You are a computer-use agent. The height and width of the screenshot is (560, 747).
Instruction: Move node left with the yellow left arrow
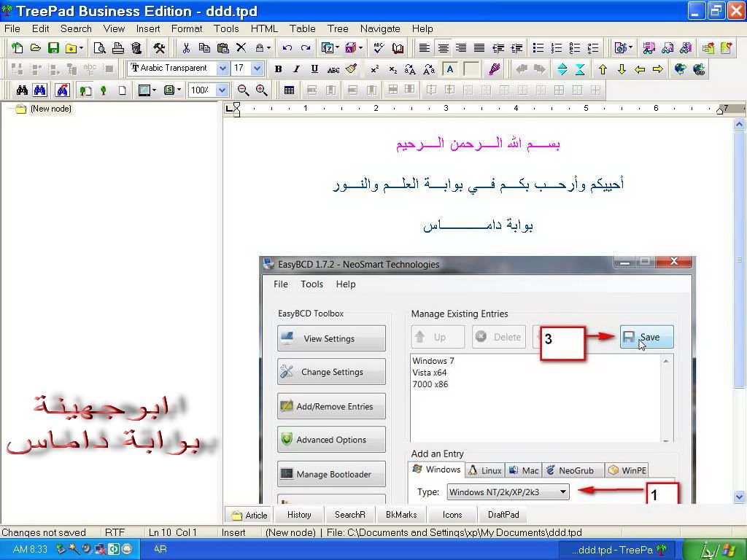[640, 69]
